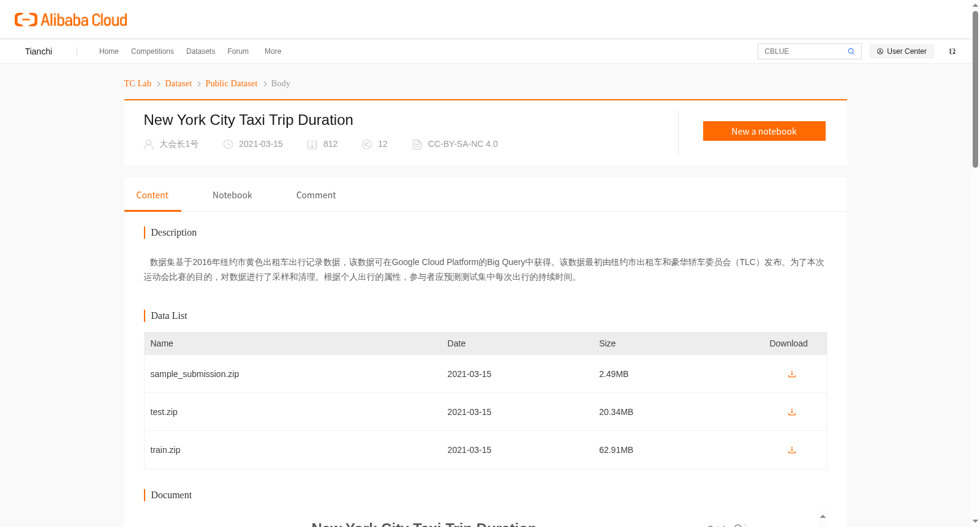The height and width of the screenshot is (527, 980).
Task: Click the search magnifier icon
Action: pyautogui.click(x=851, y=51)
